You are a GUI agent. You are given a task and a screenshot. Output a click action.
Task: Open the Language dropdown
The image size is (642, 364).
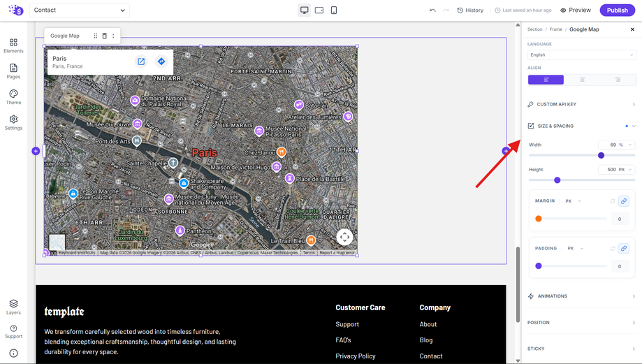[x=582, y=55]
